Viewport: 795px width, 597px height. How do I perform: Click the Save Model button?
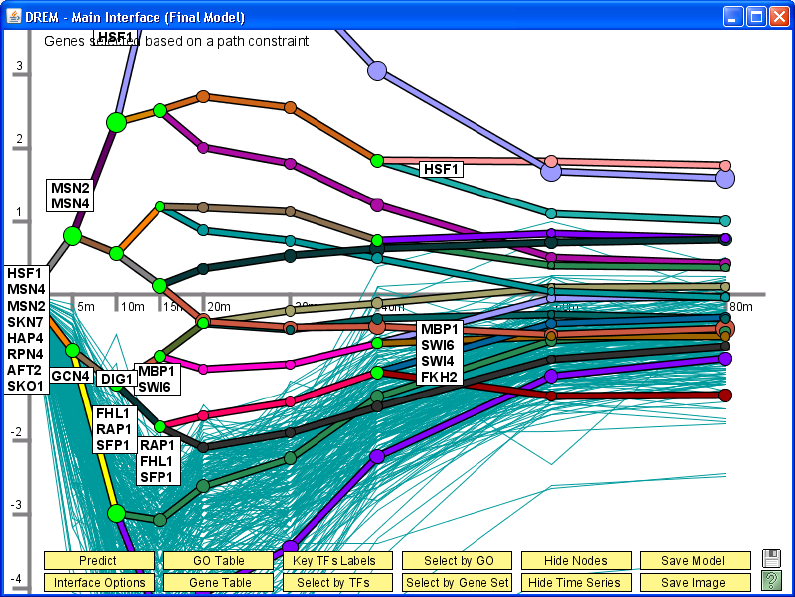pos(695,560)
